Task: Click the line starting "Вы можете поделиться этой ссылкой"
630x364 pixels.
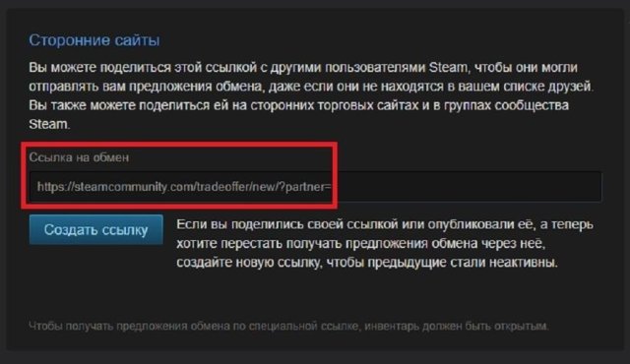Action: (x=303, y=67)
